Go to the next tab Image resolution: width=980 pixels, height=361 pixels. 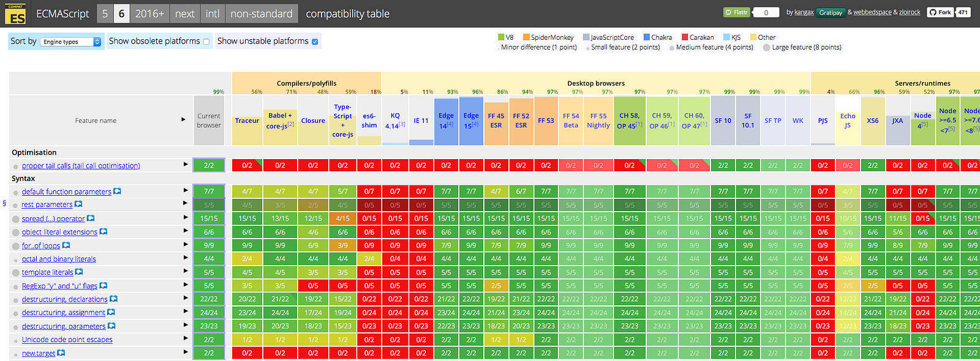click(x=184, y=13)
